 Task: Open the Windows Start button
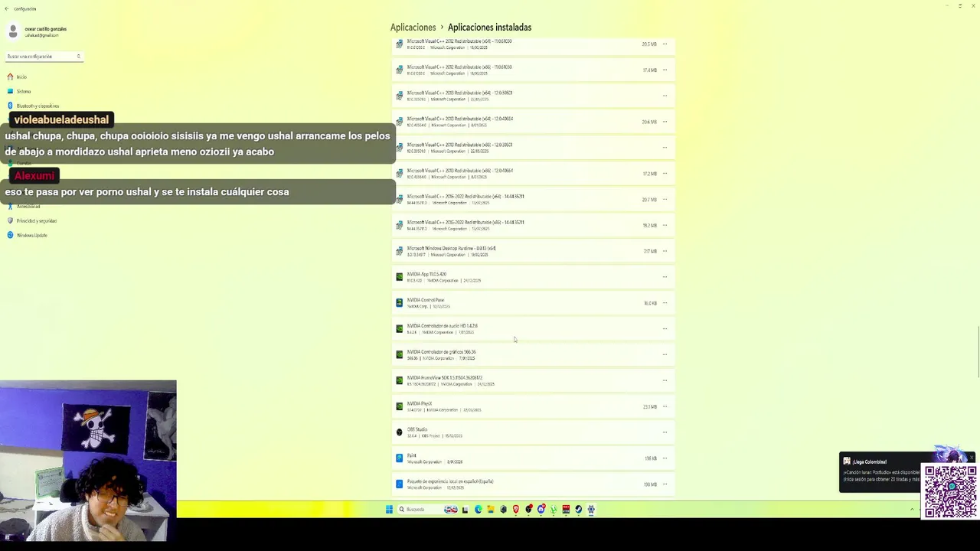pyautogui.click(x=389, y=510)
